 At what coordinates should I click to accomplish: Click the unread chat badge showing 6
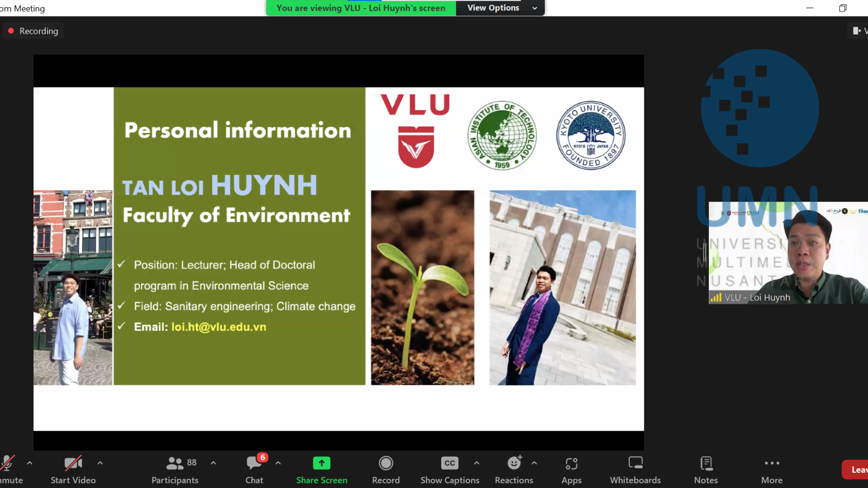pyautogui.click(x=262, y=457)
